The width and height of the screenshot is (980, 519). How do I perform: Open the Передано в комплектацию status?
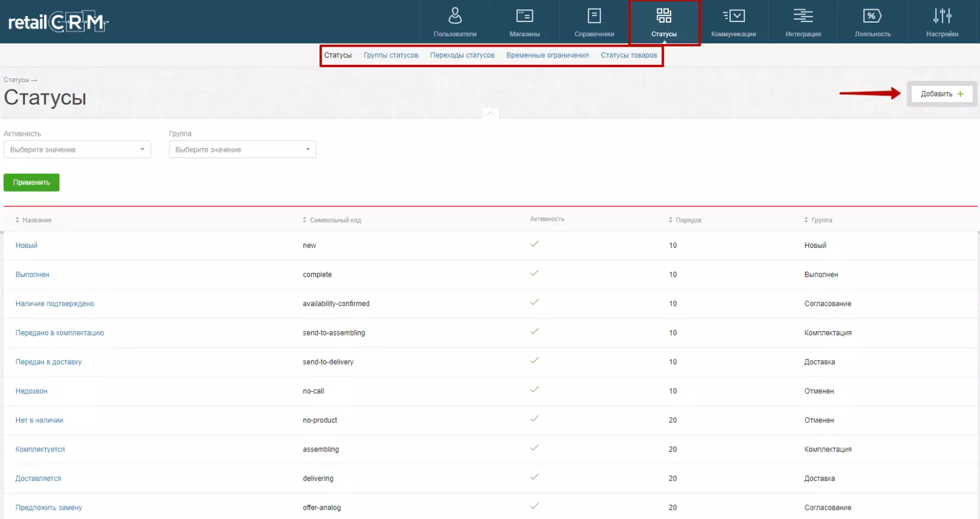pyautogui.click(x=59, y=333)
